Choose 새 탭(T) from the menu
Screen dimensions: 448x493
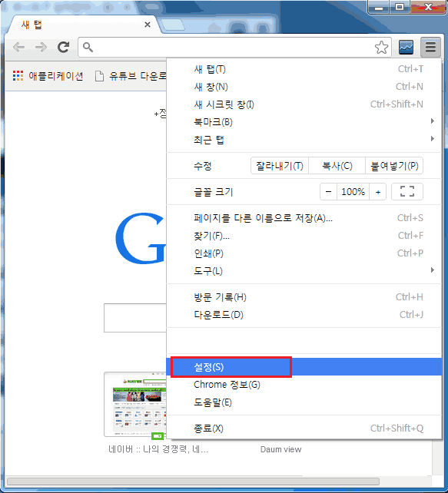(304, 69)
